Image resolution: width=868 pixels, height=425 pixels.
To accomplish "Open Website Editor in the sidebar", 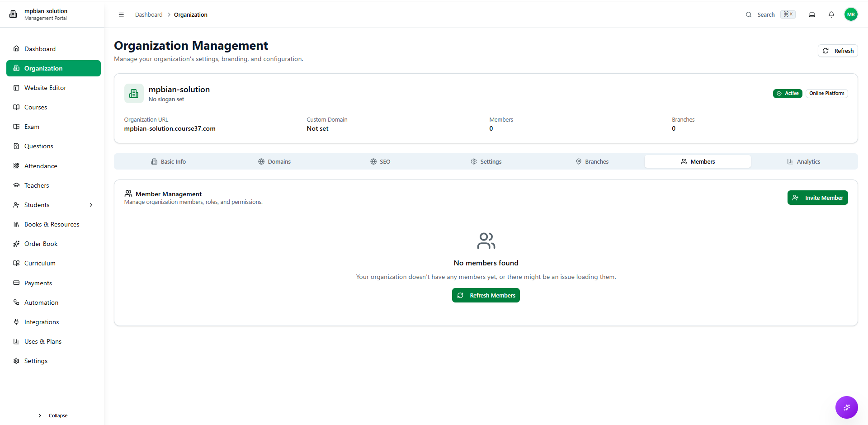I will 45,88.
